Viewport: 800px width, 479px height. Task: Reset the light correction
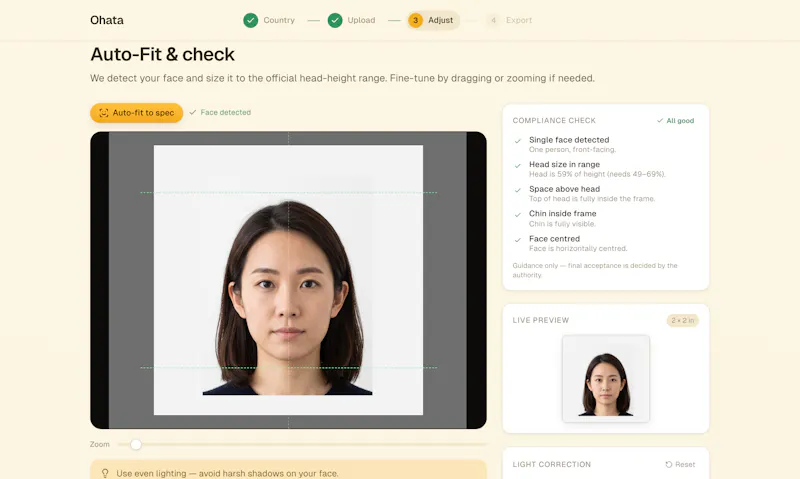(680, 464)
